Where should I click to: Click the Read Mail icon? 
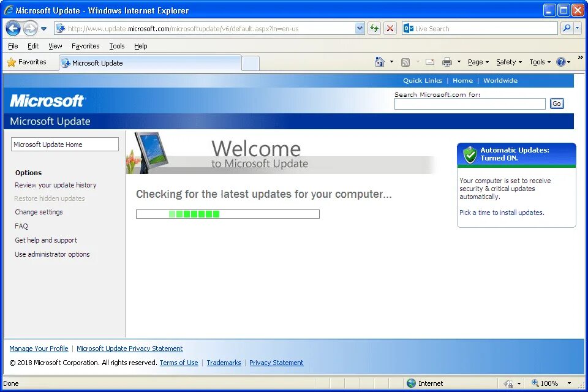coord(430,62)
